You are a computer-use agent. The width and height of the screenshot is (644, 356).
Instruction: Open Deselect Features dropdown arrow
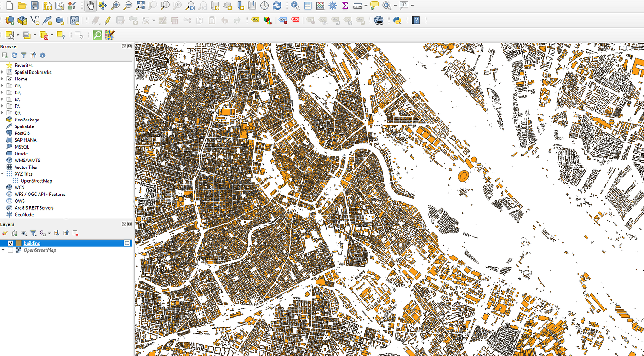click(52, 34)
